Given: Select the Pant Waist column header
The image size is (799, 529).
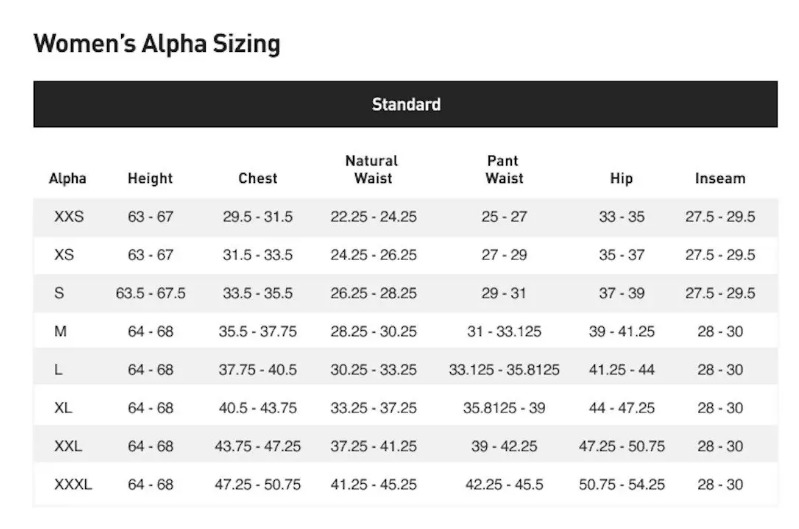Looking at the screenshot, I should point(503,170).
